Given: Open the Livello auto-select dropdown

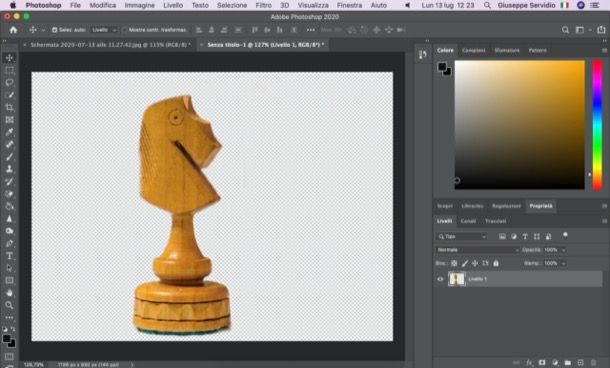Looking at the screenshot, I should tap(104, 30).
